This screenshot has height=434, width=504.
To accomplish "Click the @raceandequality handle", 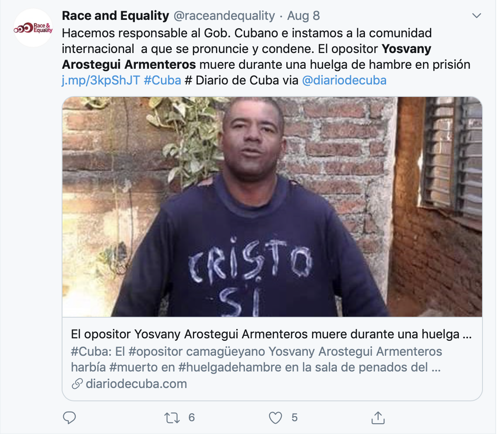I will [x=224, y=16].
